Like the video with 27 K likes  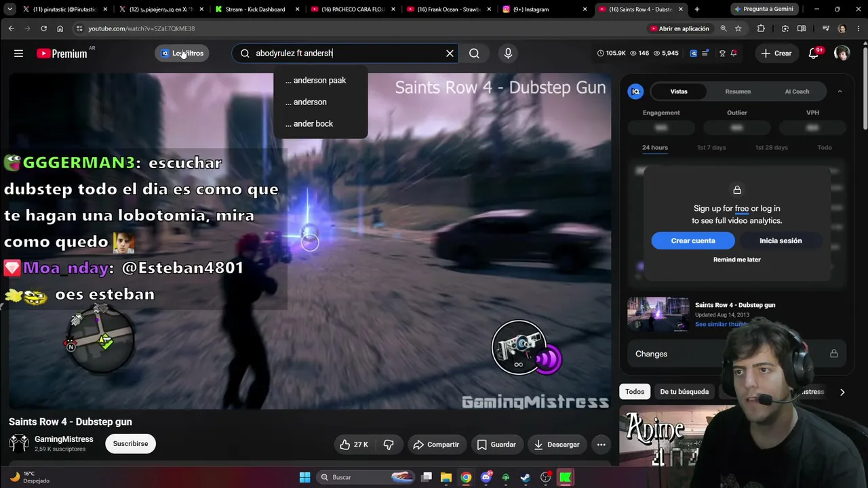point(355,445)
